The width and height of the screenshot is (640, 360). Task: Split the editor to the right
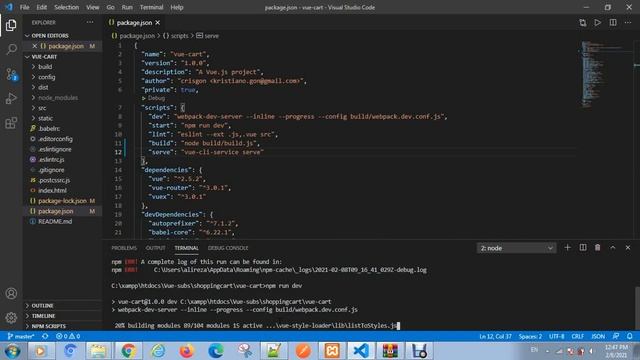pos(613,23)
